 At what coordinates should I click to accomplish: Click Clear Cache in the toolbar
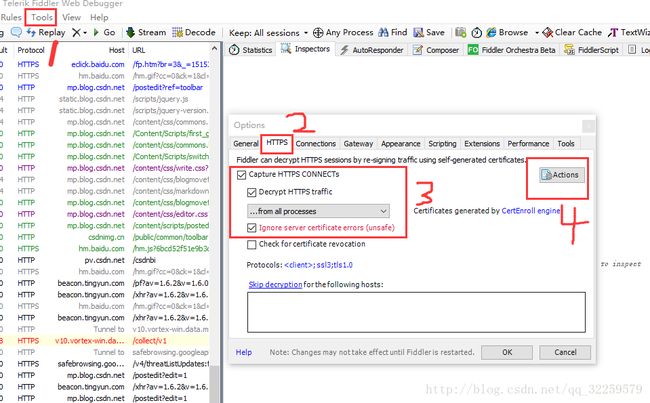(x=572, y=32)
